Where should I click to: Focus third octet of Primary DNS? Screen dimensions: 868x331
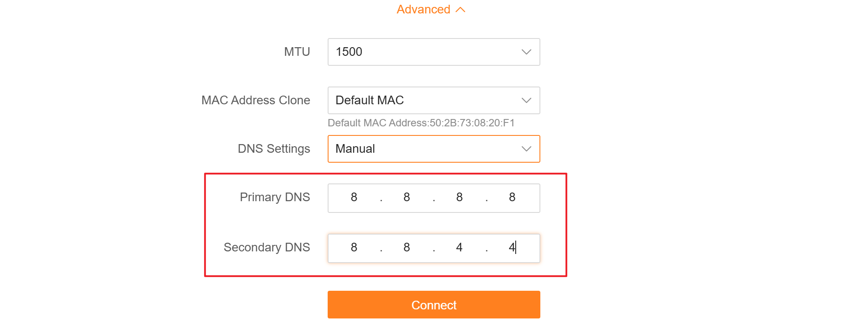460,198
